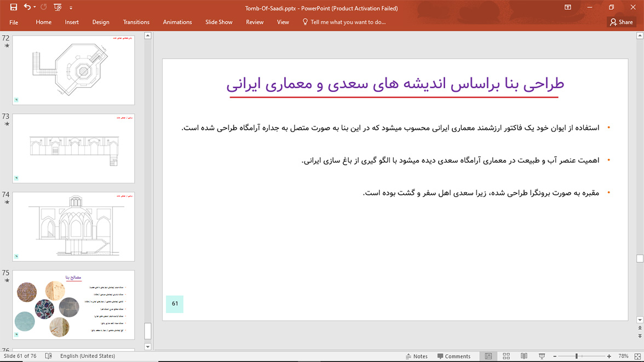The image size is (644, 362).
Task: Click the thumbnail pane scrollbar thumb
Action: point(148,331)
